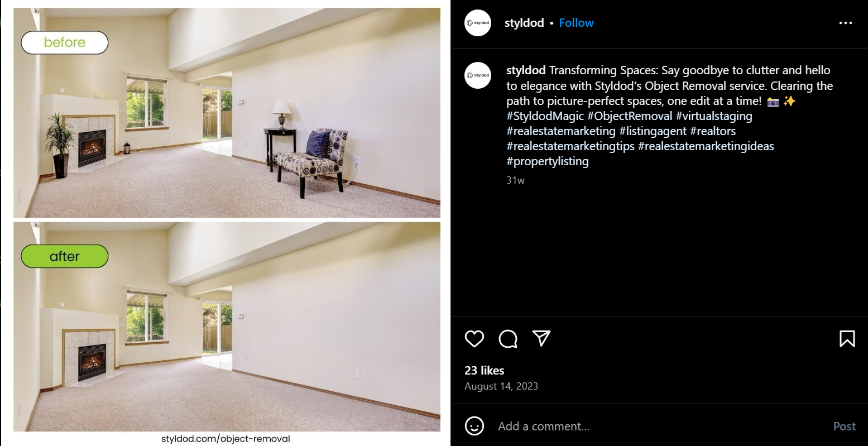Image resolution: width=868 pixels, height=446 pixels.
Task: Open the #virtualstaging hashtag
Action: 714,116
